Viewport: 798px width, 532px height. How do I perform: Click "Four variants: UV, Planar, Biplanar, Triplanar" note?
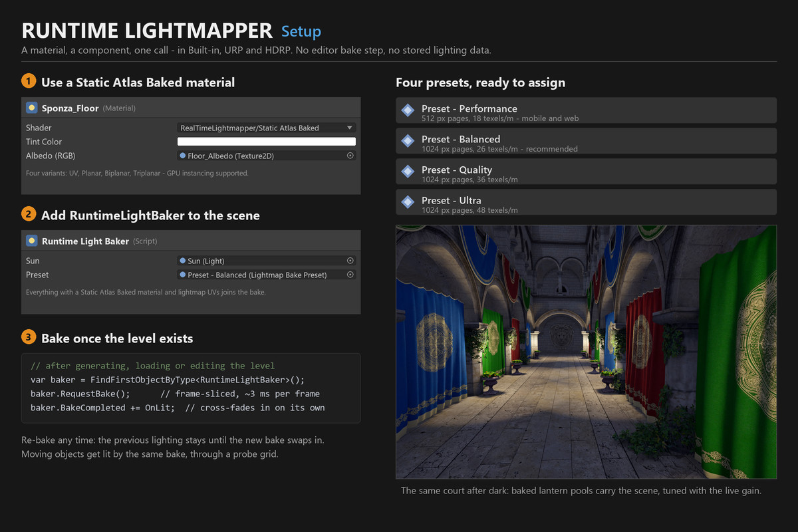(137, 173)
